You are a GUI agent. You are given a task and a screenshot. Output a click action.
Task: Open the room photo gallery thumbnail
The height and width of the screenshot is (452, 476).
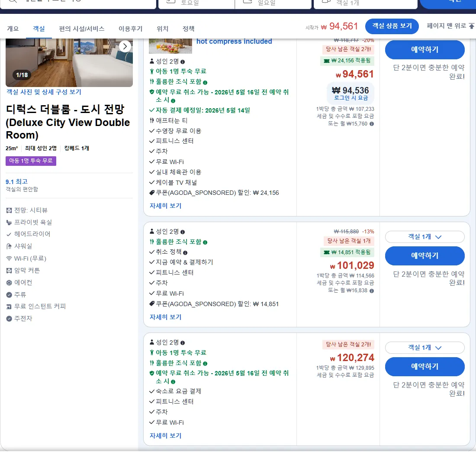[x=69, y=63]
